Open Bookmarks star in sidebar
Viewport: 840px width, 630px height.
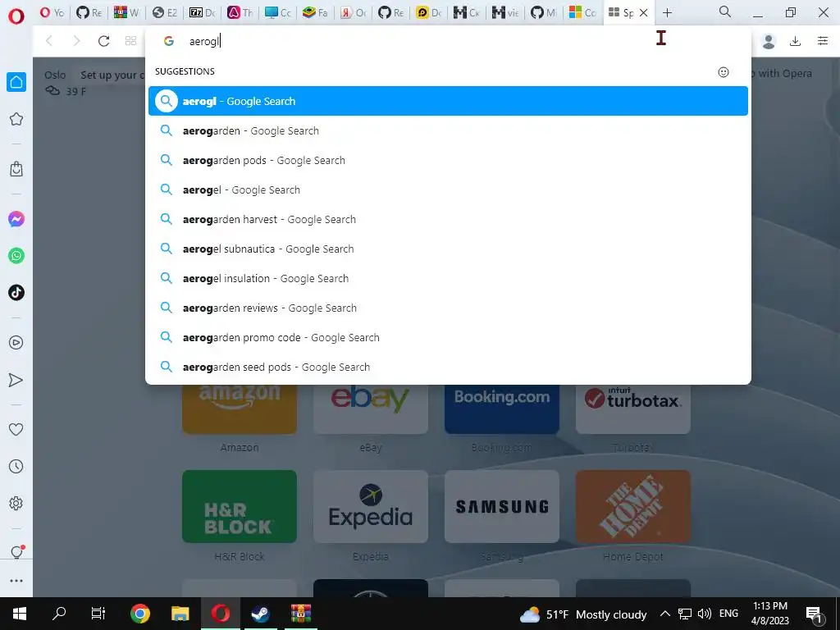point(16,119)
